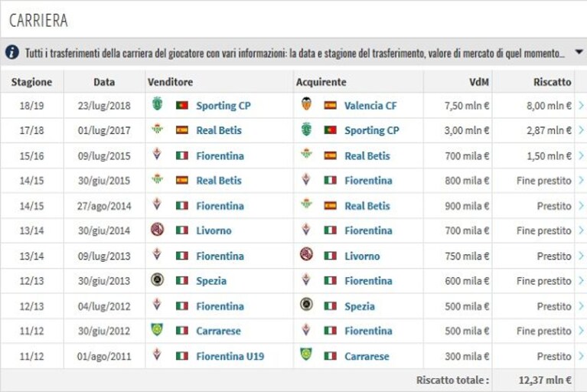
Task: Open the Livorno buyer link in the 09/lug/2013 row
Action: click(362, 256)
